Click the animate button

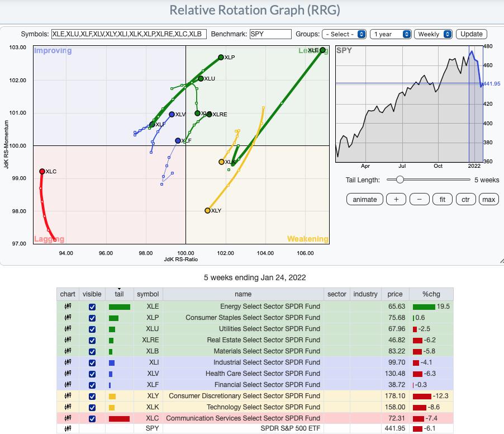[x=364, y=200]
